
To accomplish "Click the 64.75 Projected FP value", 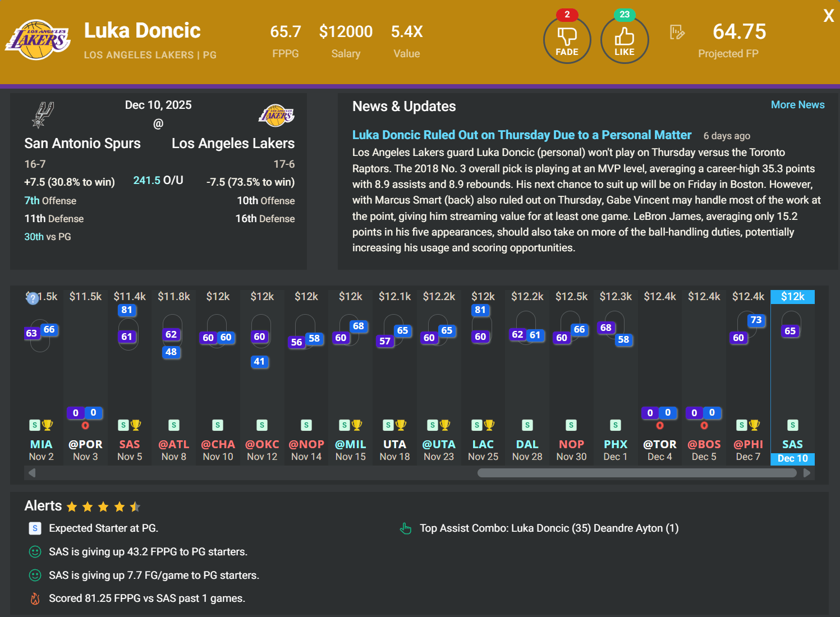I will [x=739, y=31].
